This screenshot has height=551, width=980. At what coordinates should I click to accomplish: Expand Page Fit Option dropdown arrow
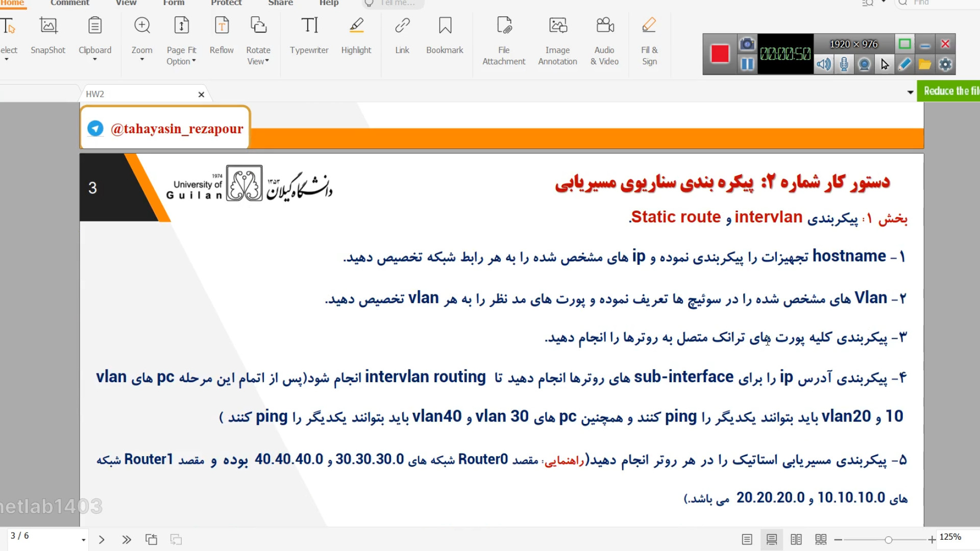[194, 61]
